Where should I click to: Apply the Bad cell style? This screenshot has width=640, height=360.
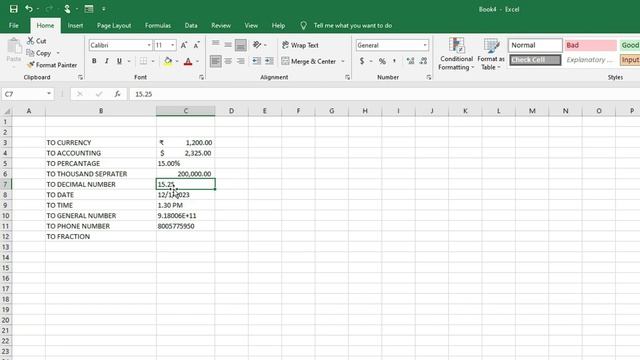pyautogui.click(x=590, y=45)
